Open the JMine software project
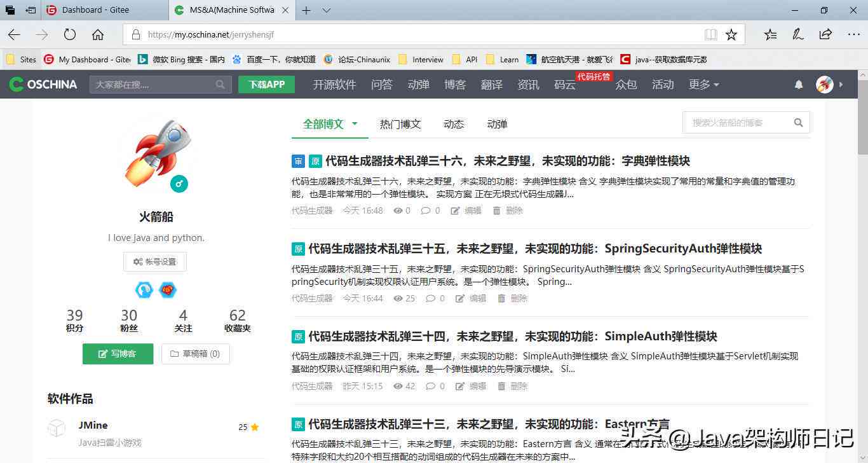868x463 pixels. point(93,425)
